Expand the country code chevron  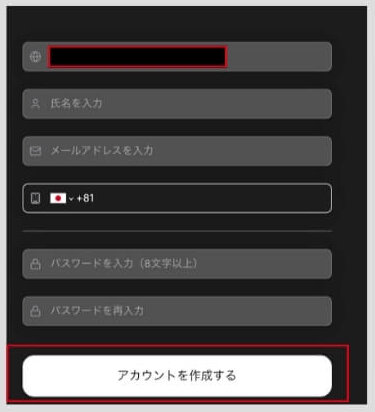pos(71,199)
